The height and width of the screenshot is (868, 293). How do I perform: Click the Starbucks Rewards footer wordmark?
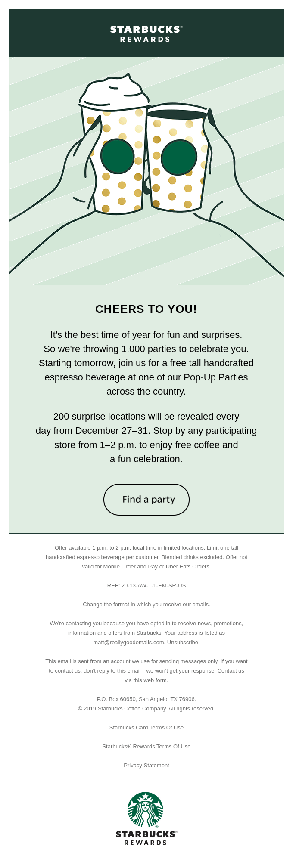click(x=146, y=838)
